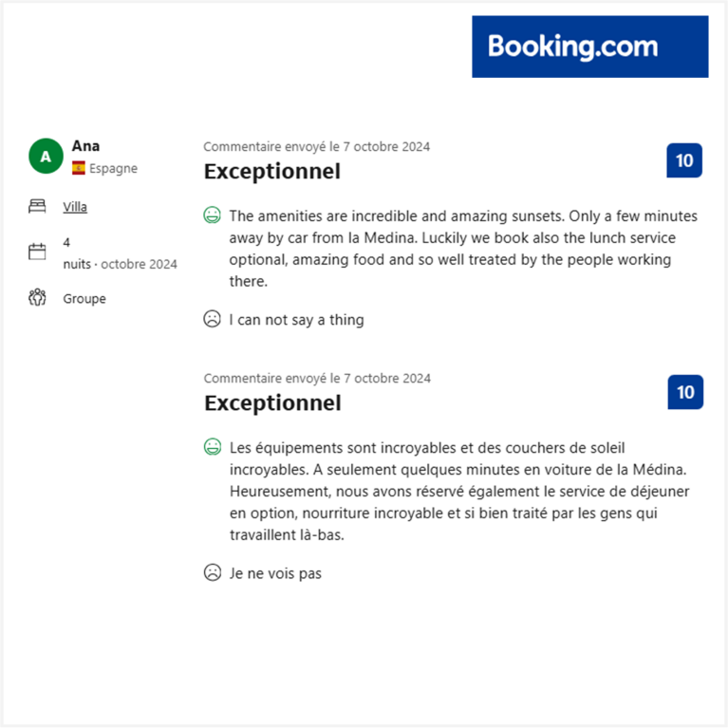The height and width of the screenshot is (728, 728).
Task: Click the sad face beside 'I can not say a thing'
Action: click(x=213, y=319)
